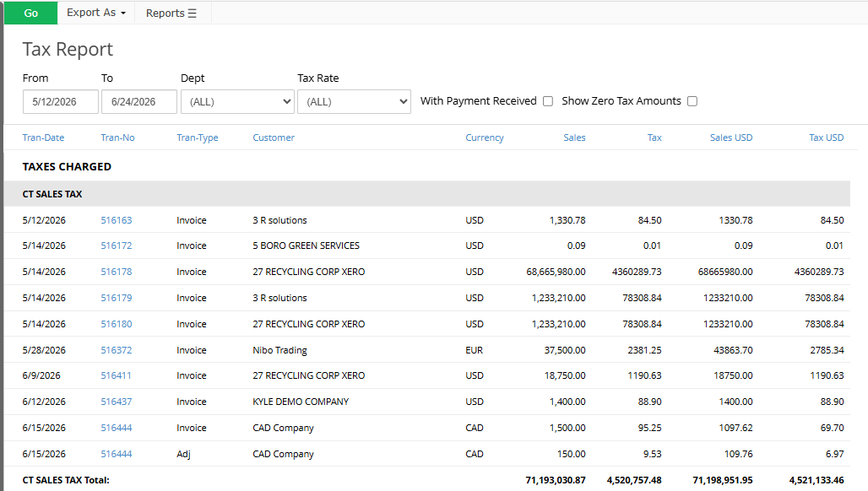Expand the Dept (ALL) dropdown

[x=237, y=102]
